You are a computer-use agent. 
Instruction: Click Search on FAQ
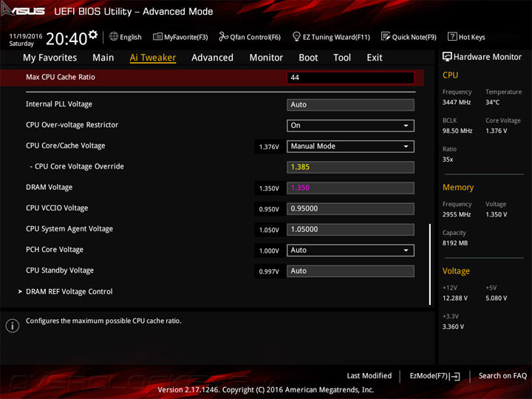[502, 375]
